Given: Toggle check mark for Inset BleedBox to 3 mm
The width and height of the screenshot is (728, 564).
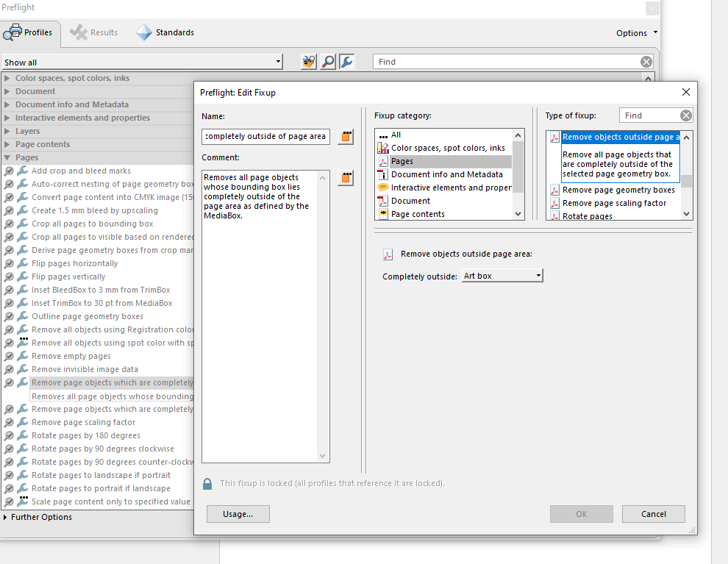Looking at the screenshot, I should pyautogui.click(x=9, y=290).
